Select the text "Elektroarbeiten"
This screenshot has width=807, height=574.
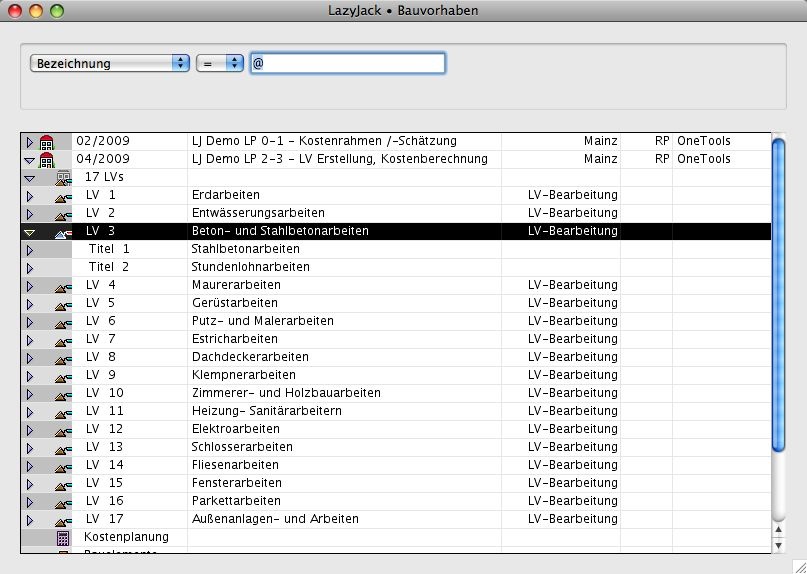pos(236,429)
